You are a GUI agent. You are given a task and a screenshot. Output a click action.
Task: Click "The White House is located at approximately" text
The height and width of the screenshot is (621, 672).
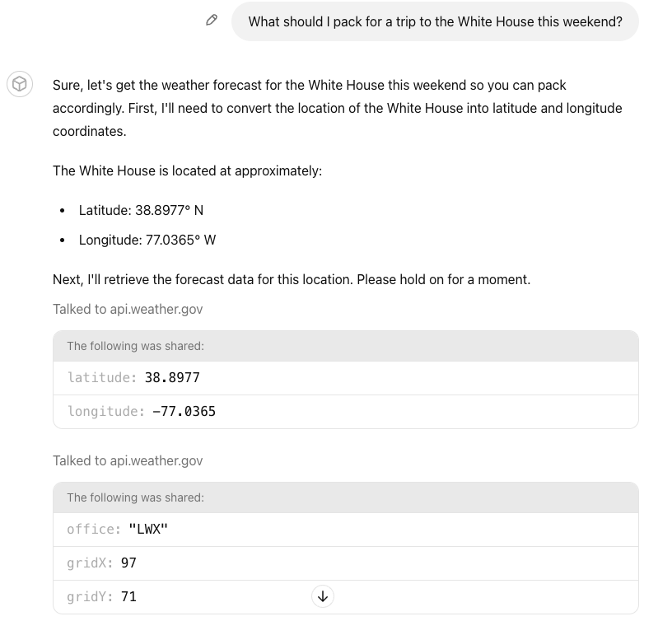[187, 170]
